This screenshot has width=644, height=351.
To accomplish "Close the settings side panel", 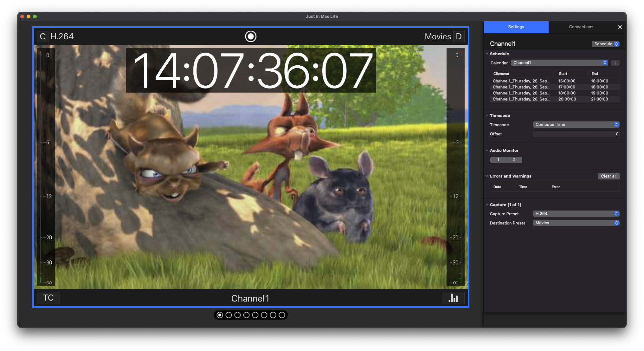I will coord(620,27).
